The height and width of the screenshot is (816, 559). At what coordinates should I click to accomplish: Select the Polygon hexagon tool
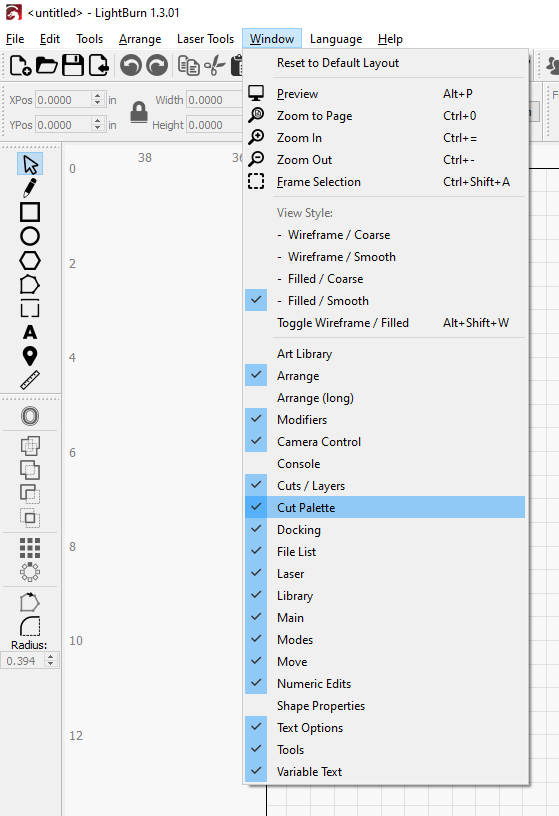(30, 260)
